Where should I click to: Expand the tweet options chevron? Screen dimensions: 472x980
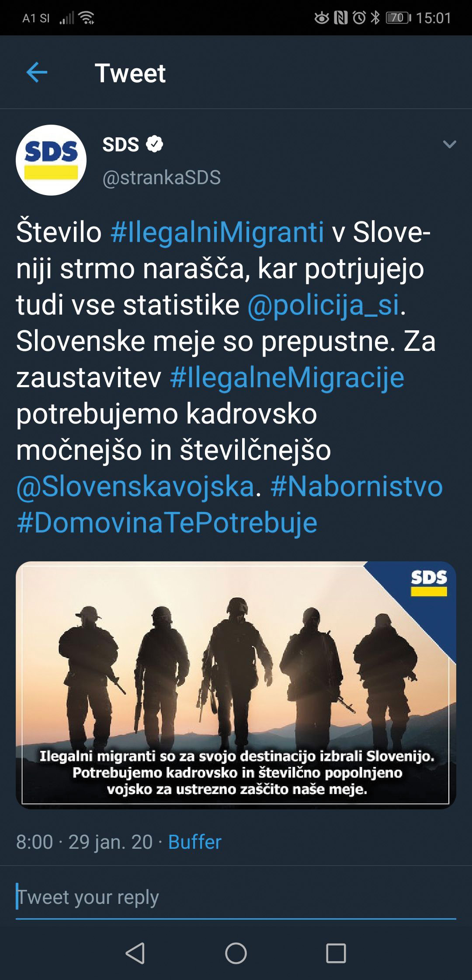coord(449,144)
